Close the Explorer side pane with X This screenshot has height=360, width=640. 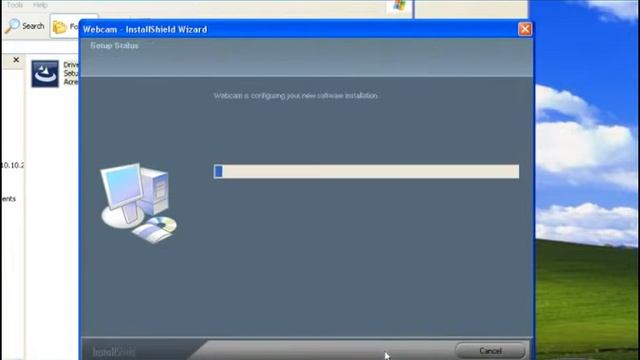[16, 60]
